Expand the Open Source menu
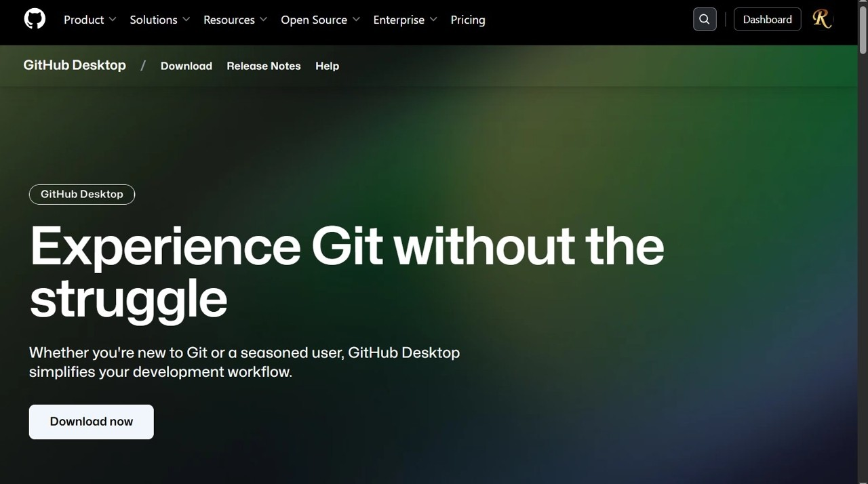 pos(320,20)
